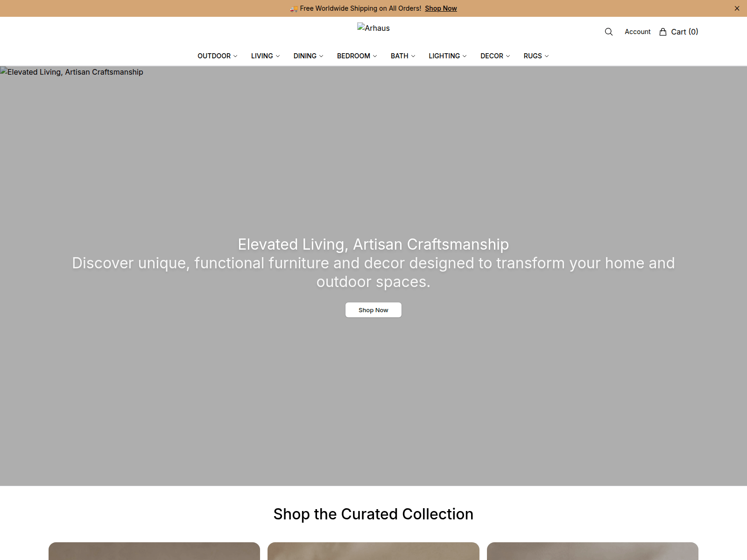Click the Arhaus logo image
747x560 pixels.
click(373, 28)
